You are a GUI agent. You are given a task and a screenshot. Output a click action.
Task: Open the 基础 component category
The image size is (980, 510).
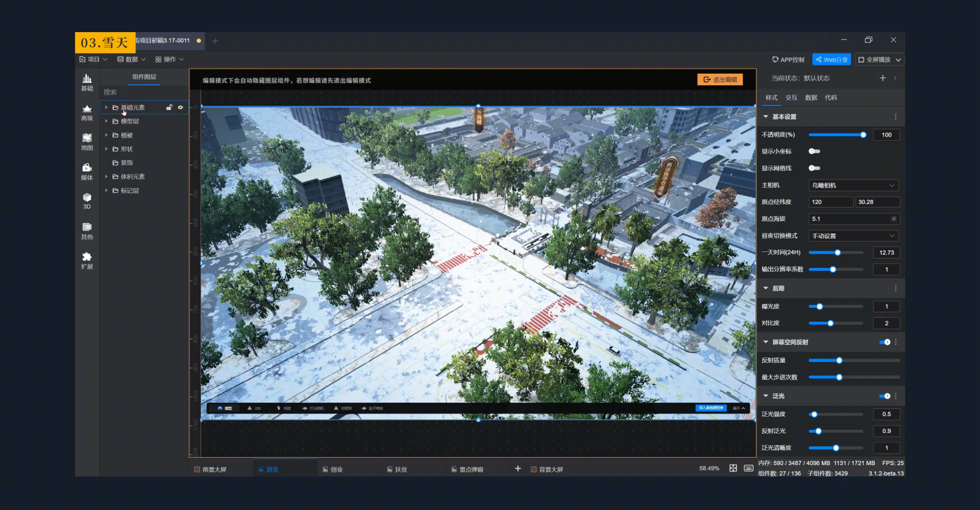pyautogui.click(x=87, y=82)
